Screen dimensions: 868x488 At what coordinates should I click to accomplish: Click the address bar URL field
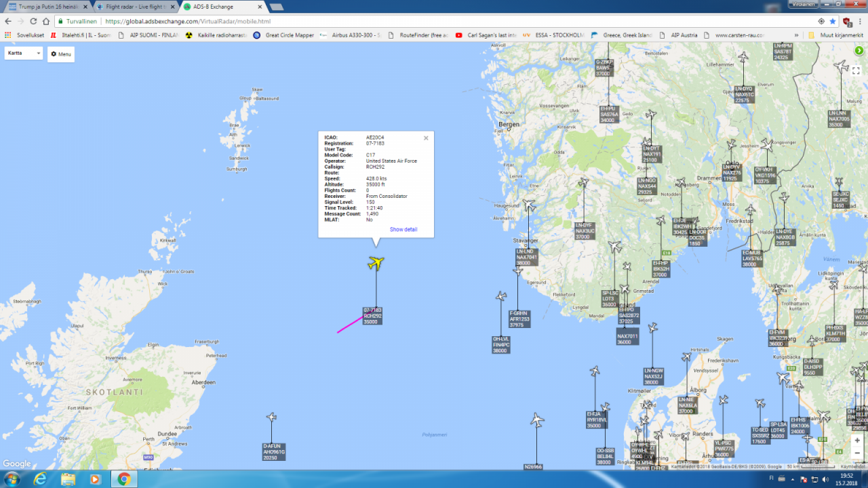[434, 21]
